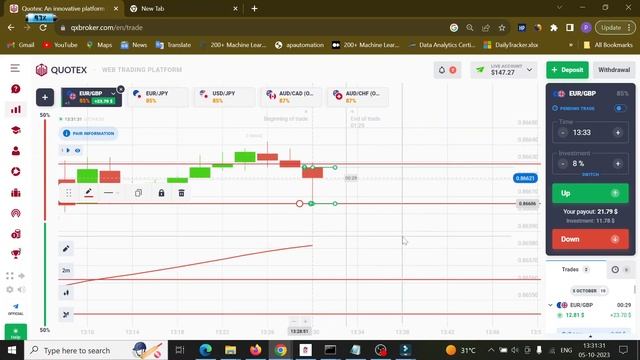Open the All Bookmarks folder

click(608, 45)
